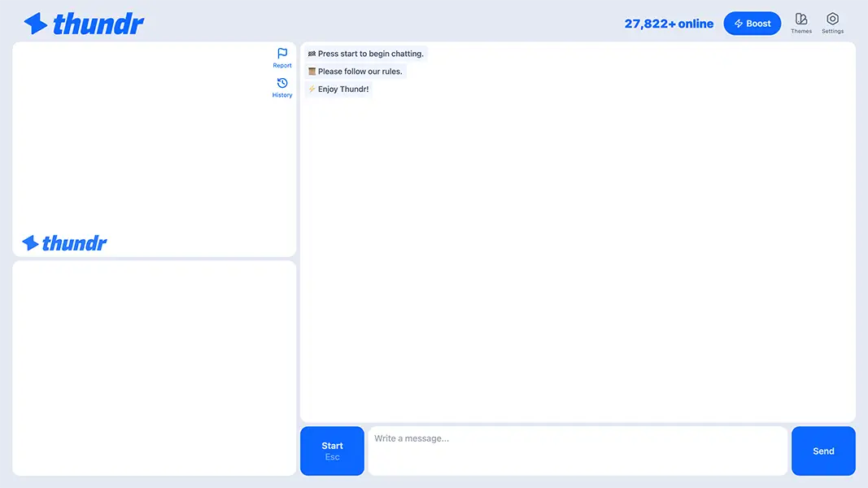868x488 pixels.
Task: Focus the Write a message input field
Action: click(578, 451)
